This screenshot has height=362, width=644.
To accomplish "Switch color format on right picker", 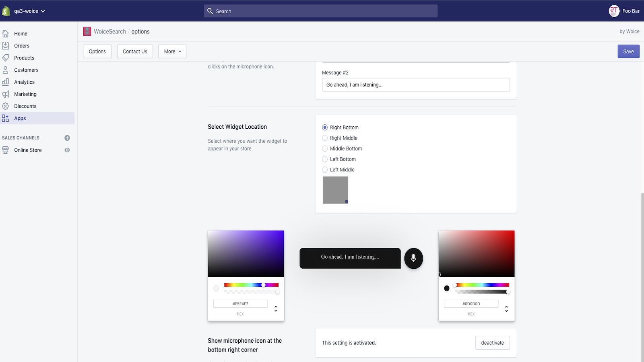I will pos(506,309).
